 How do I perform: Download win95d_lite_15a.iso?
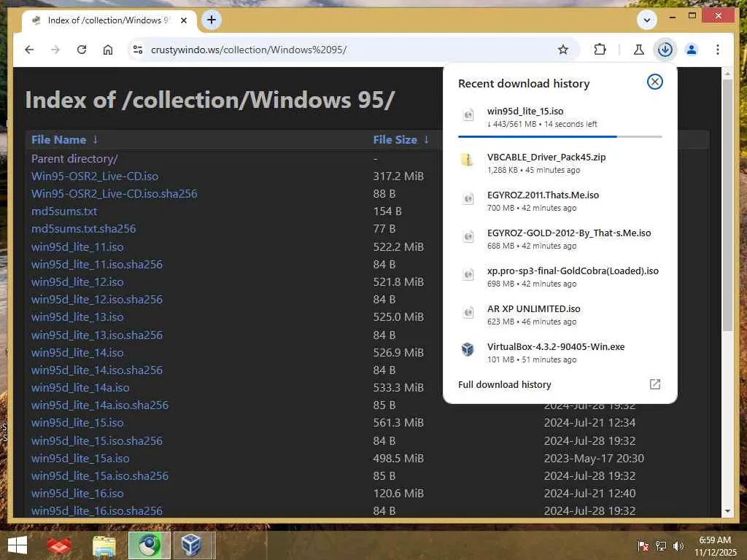[x=80, y=458]
